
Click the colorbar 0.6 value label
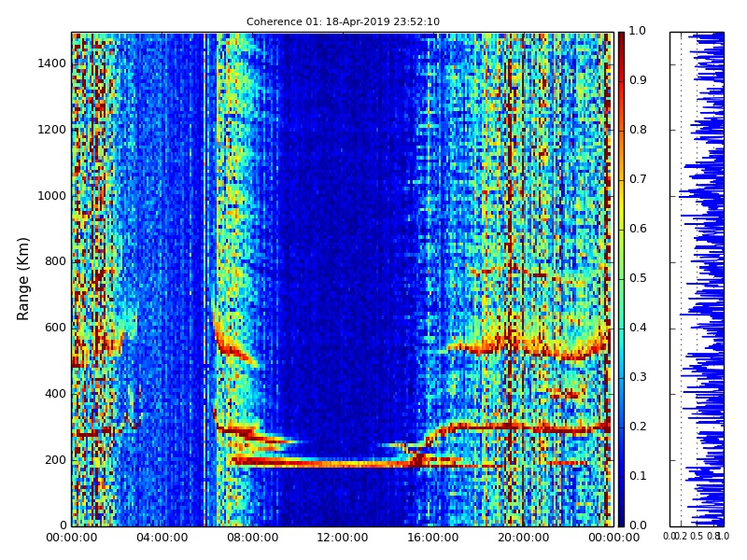click(x=638, y=229)
